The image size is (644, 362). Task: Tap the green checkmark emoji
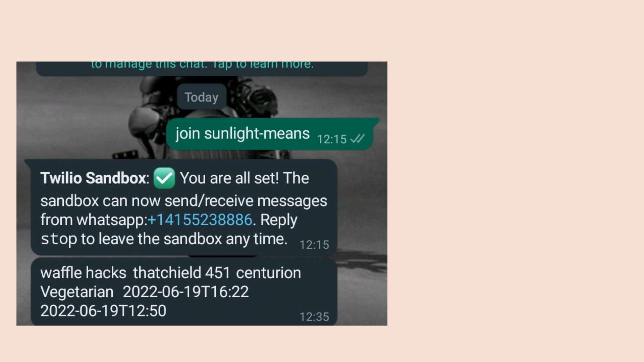164,178
